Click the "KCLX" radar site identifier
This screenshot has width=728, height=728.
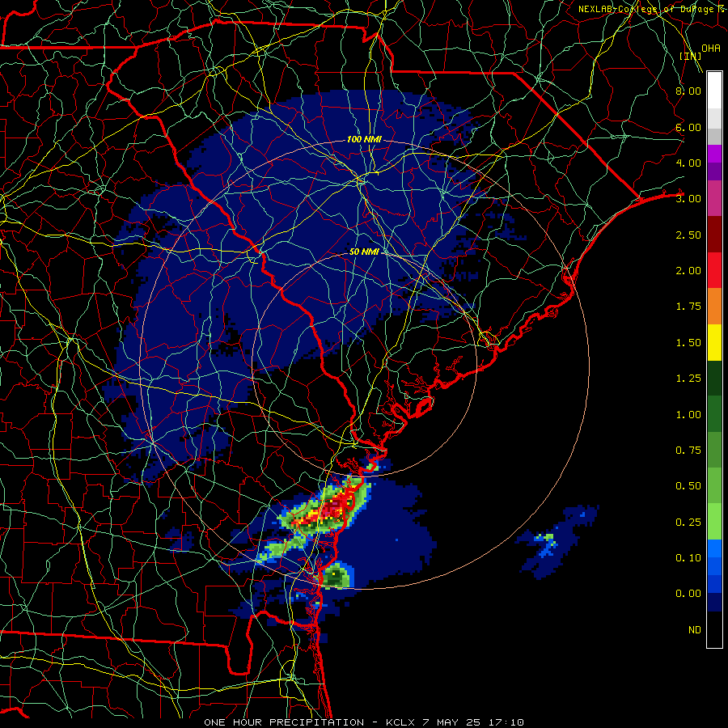[x=400, y=722]
